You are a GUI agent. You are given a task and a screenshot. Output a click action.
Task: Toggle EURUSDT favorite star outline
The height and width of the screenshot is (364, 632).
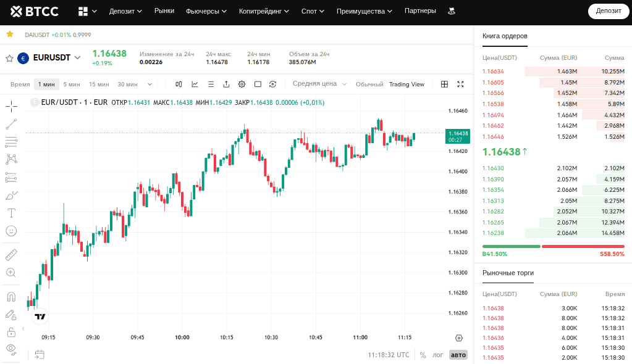pos(9,59)
